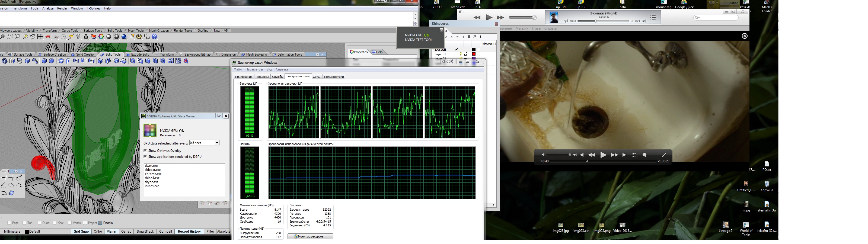Click the subtitles speech bubble icon in video controls
The height and width of the screenshot is (244, 868).
[644, 155]
